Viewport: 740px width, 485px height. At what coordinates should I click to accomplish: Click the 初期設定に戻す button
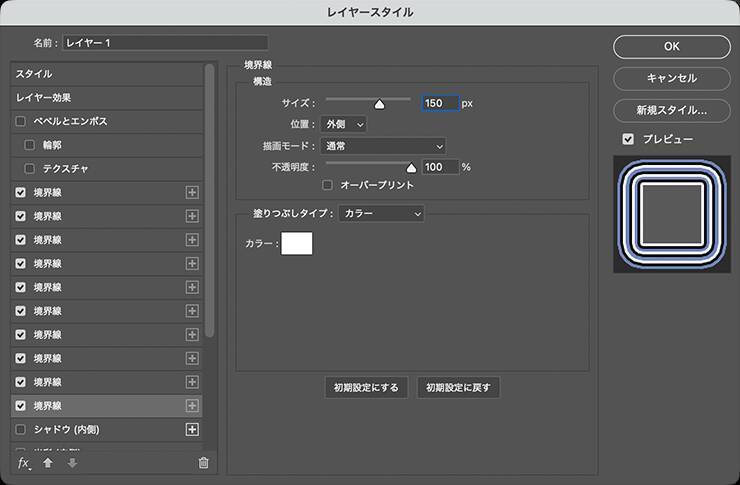(458, 388)
